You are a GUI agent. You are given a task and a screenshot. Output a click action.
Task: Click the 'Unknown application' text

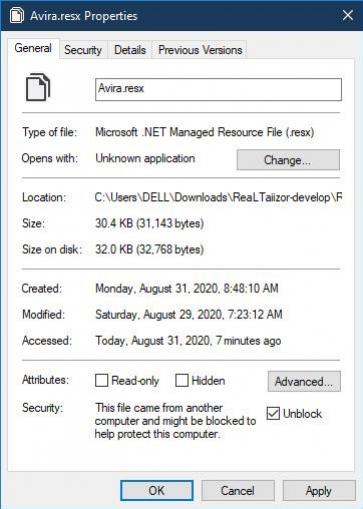click(x=145, y=158)
